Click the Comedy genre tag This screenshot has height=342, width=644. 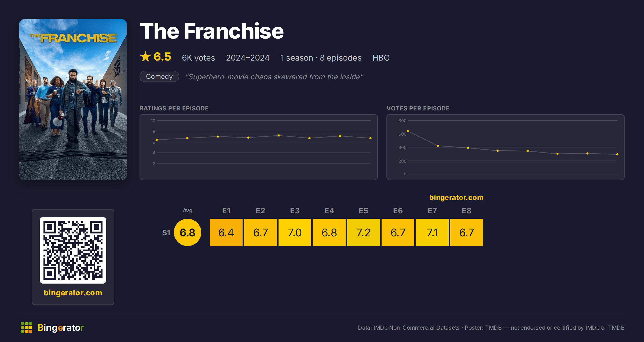[x=159, y=76]
